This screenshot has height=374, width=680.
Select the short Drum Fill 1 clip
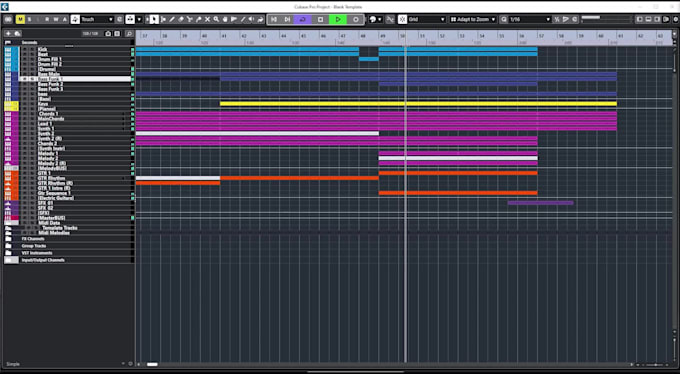(x=369, y=59)
